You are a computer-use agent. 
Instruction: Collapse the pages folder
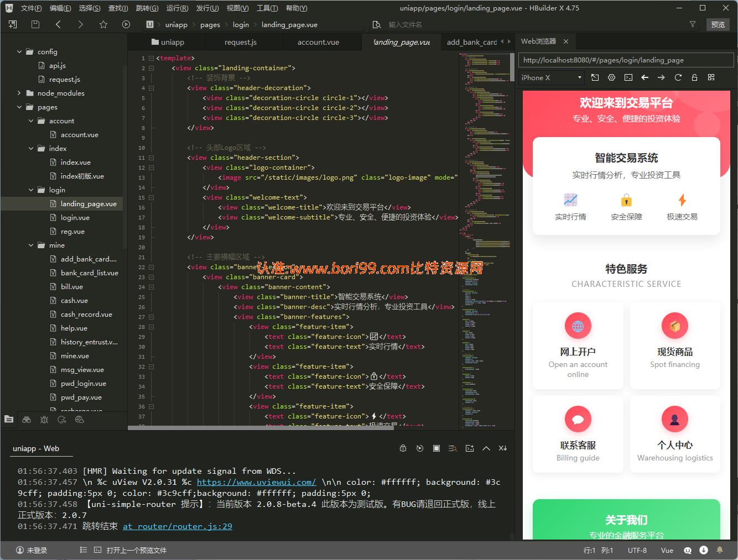click(x=19, y=107)
